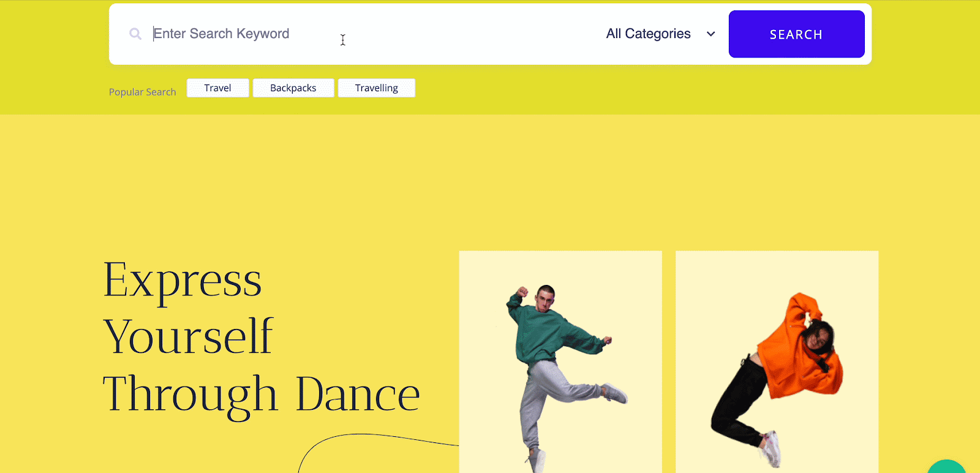The image size is (980, 473).
Task: Click the green floating circle button
Action: click(x=947, y=467)
